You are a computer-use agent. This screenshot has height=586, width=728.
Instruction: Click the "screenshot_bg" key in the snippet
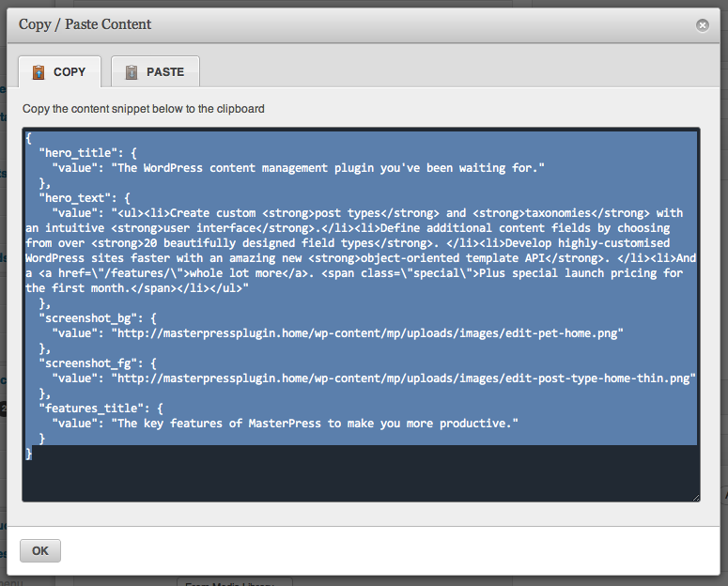[x=87, y=318]
